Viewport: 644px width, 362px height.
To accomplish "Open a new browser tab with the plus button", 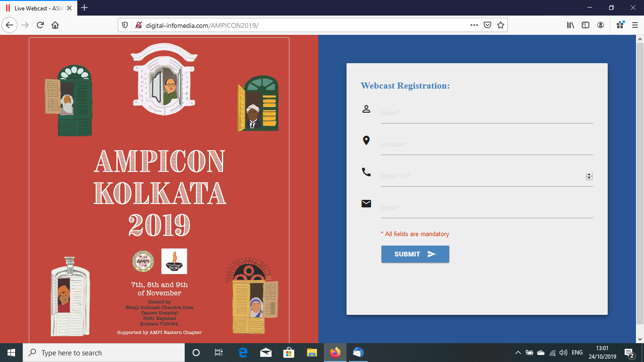I will tap(83, 8).
